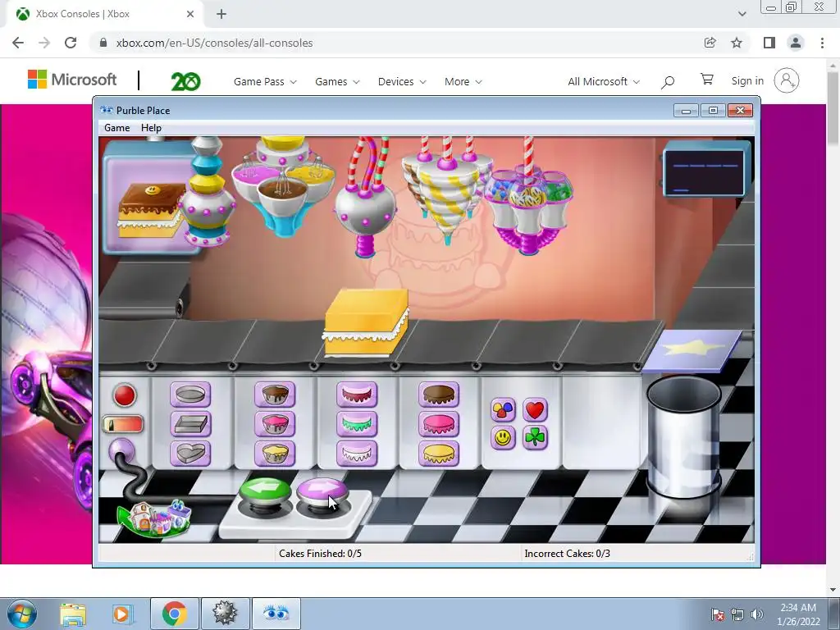The image size is (840, 630).
Task: Open File Explorer from taskbar
Action: pyautogui.click(x=73, y=614)
